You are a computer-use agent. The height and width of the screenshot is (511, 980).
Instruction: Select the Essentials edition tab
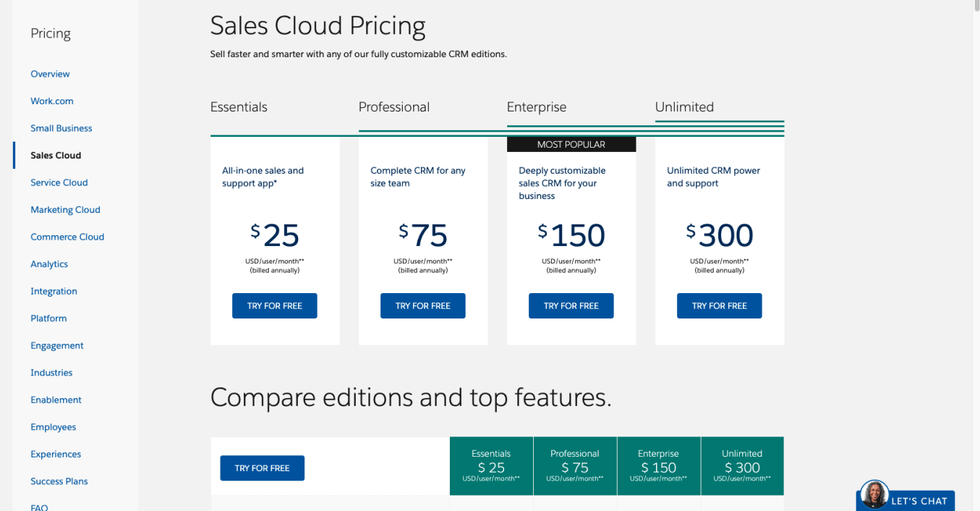pyautogui.click(x=239, y=107)
